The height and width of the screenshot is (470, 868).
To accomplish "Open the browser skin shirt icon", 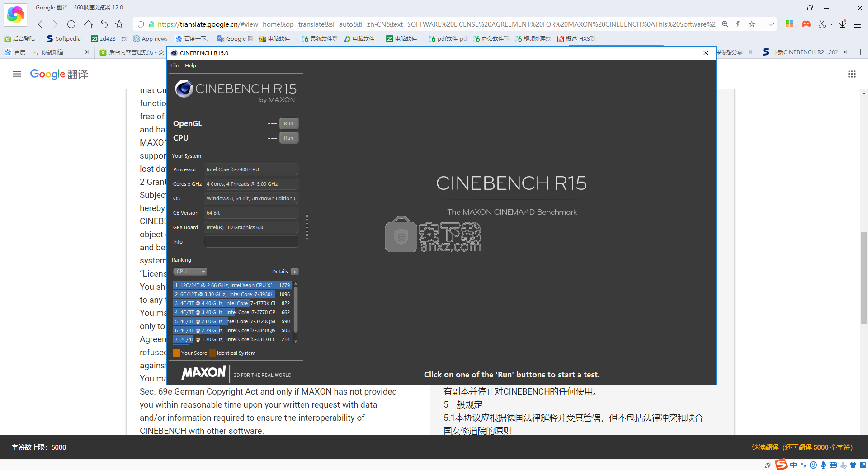I will click(810, 8).
